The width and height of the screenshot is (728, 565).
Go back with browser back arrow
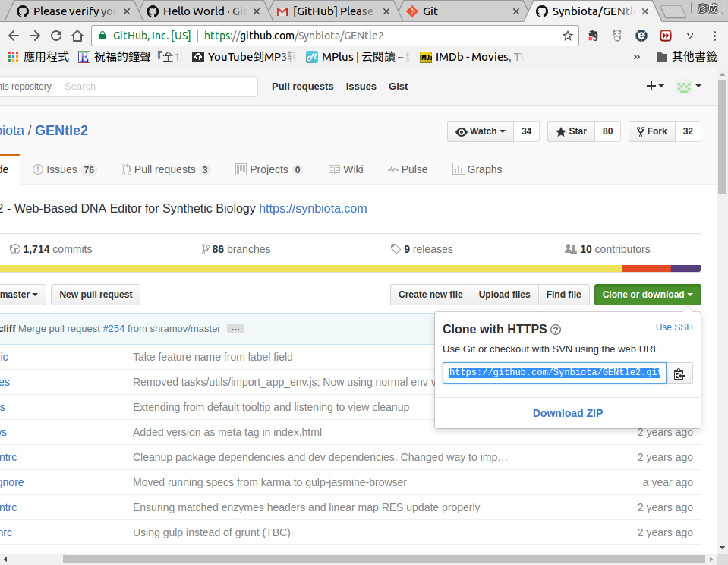click(x=14, y=36)
